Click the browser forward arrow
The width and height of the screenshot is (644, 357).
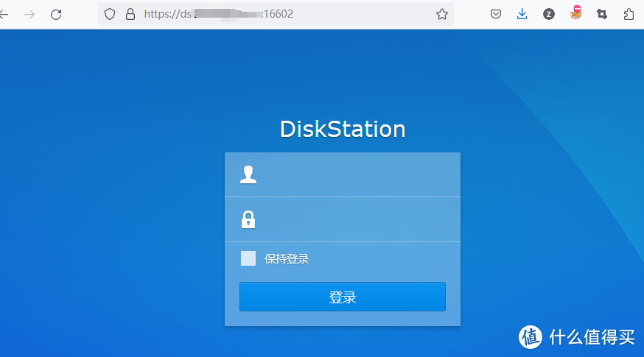pos(29,15)
